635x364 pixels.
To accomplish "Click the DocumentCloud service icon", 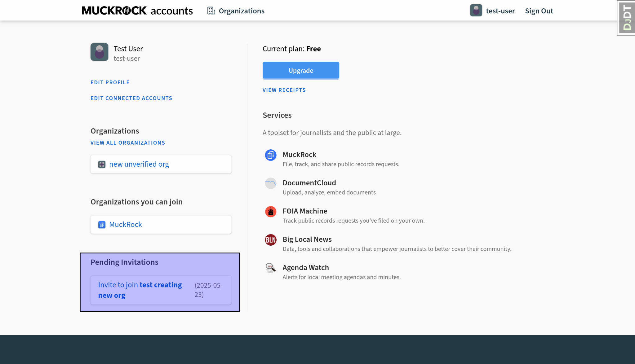I will (x=271, y=183).
